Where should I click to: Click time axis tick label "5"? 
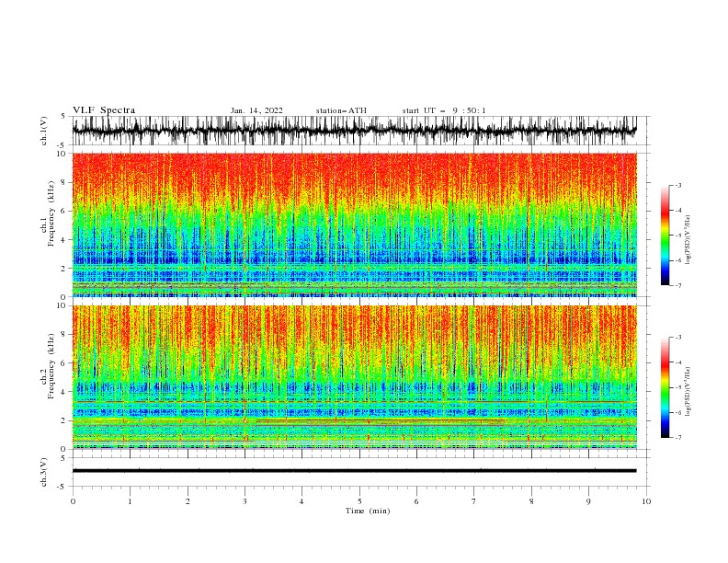(x=359, y=501)
